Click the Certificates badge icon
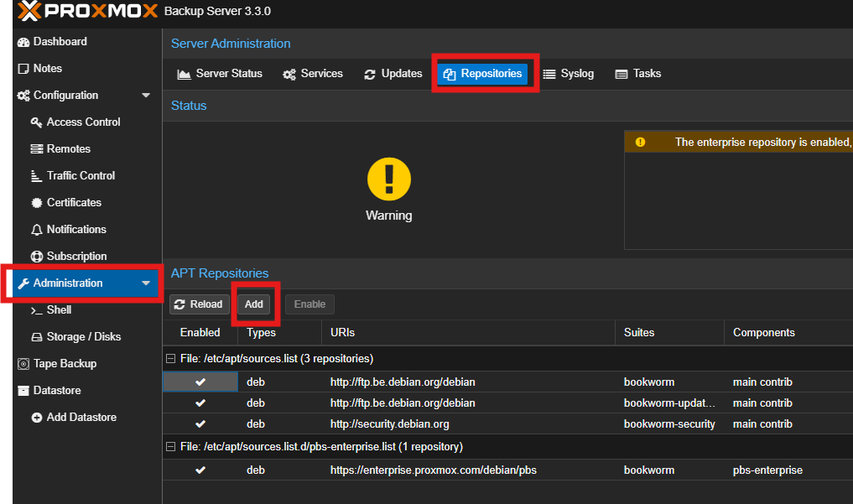Viewport: 853px width, 504px height. 36,203
